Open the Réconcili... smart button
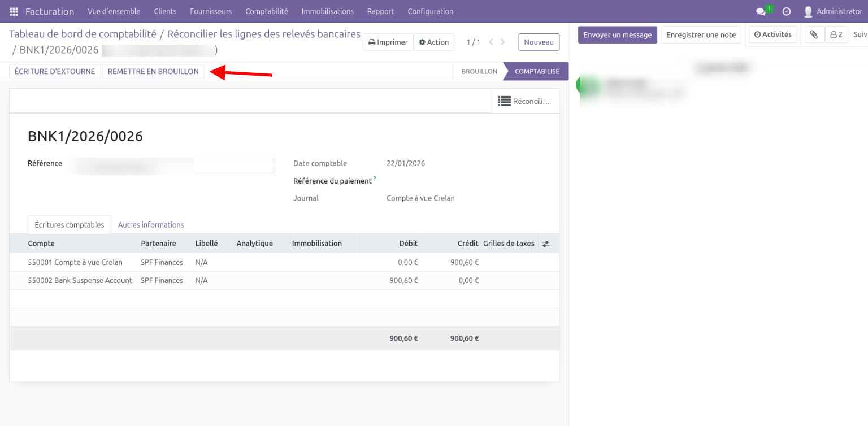Image resolution: width=868 pixels, height=426 pixels. pos(524,101)
